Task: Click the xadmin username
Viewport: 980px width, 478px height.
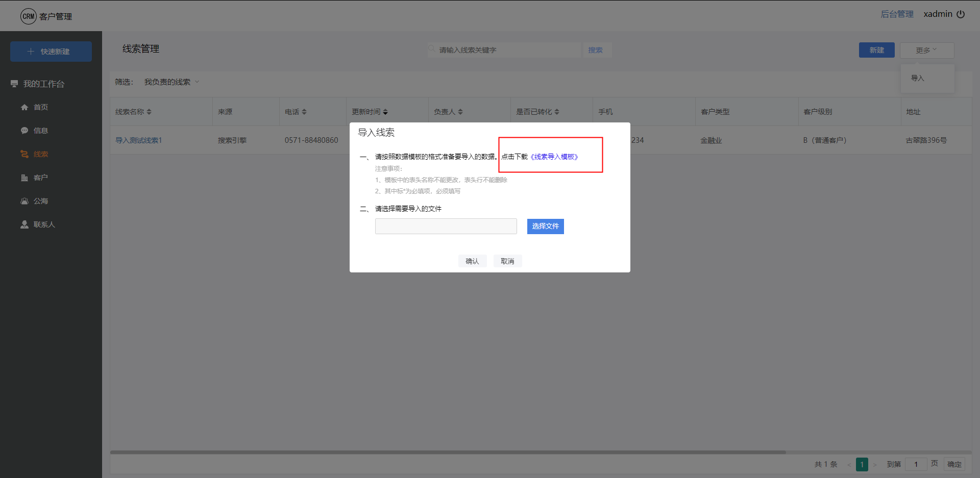Action: click(938, 14)
